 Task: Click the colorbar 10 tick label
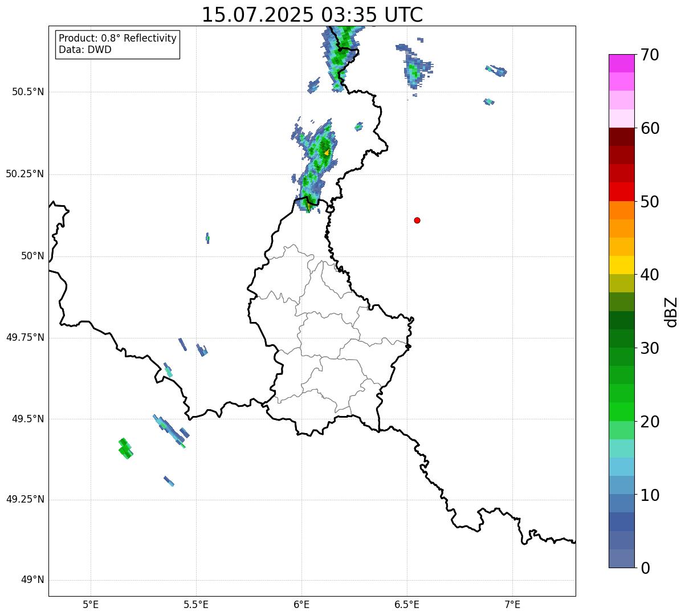(650, 495)
